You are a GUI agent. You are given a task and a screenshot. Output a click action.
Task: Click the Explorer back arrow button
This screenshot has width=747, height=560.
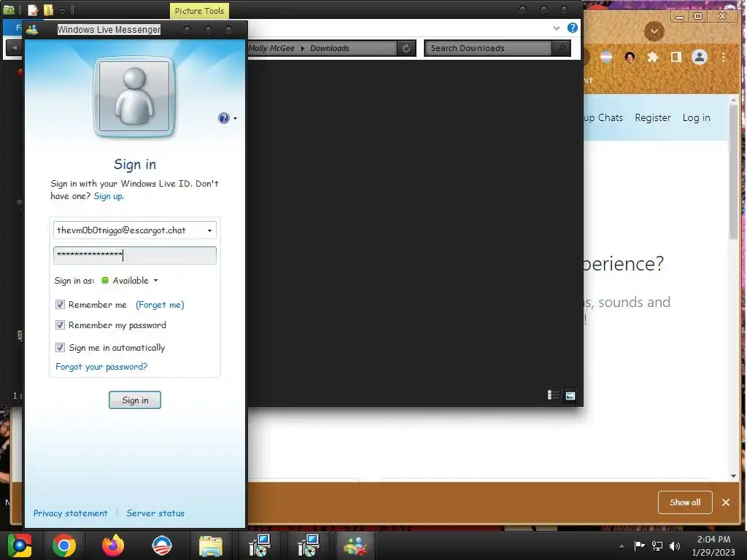click(x=15, y=47)
